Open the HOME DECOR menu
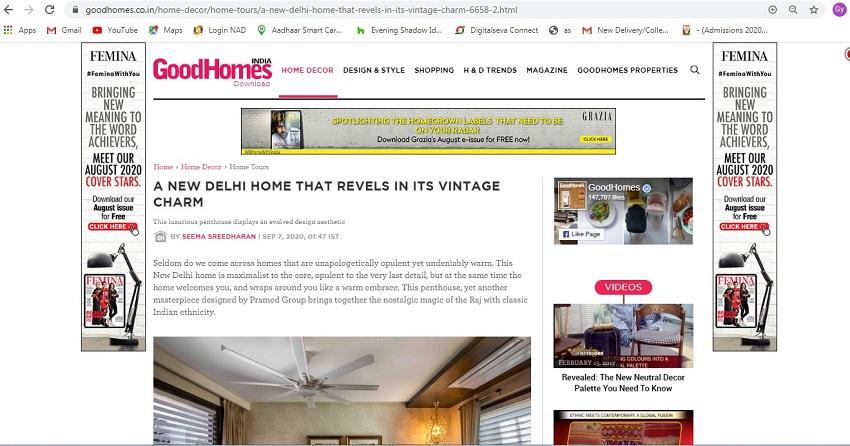Viewport: 850px width, 446px height. (x=307, y=70)
